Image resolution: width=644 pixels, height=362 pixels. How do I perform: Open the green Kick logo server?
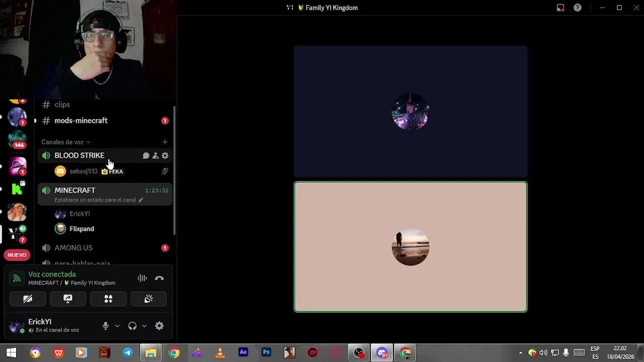pos(17,189)
